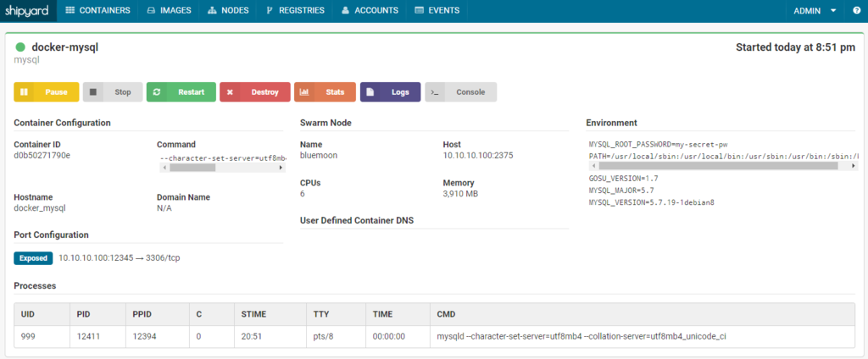Click the Accounts user icon
The image size is (868, 359).
pos(346,10)
